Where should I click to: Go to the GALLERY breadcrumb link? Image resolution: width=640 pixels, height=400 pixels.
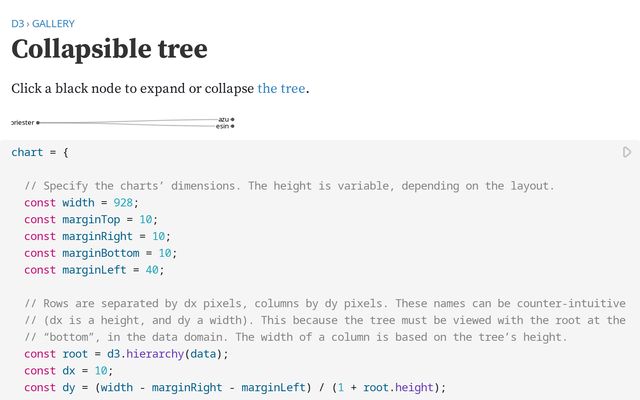point(53,23)
